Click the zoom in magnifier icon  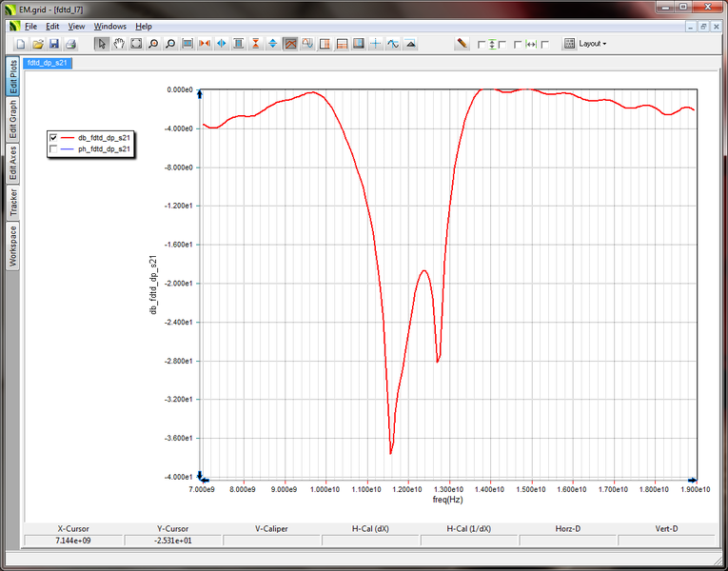153,44
